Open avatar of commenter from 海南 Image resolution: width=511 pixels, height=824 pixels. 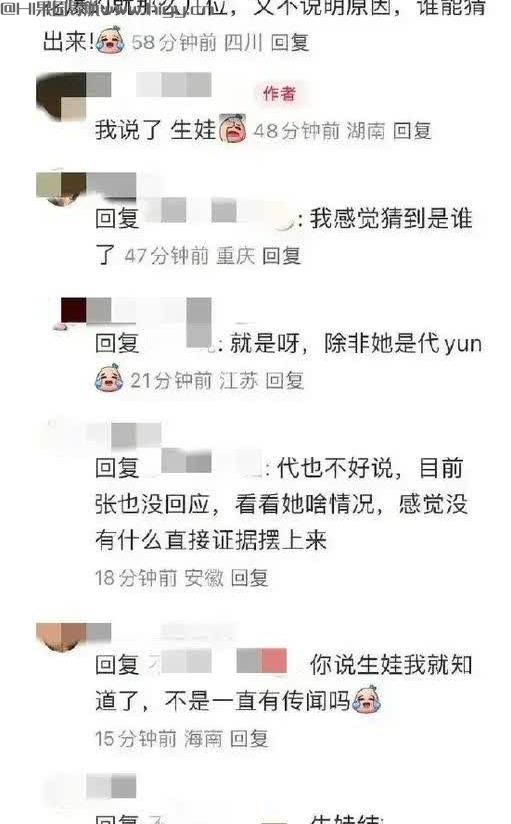[61, 637]
